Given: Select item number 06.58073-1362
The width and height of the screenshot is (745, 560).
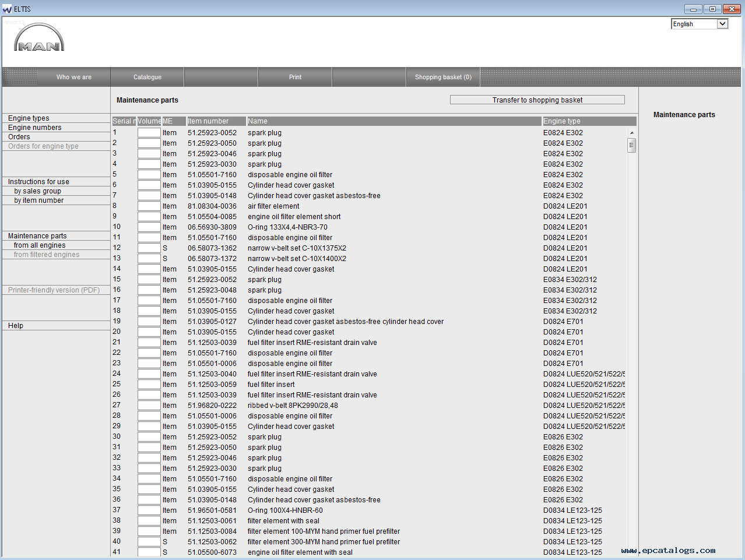Looking at the screenshot, I should click(212, 248).
